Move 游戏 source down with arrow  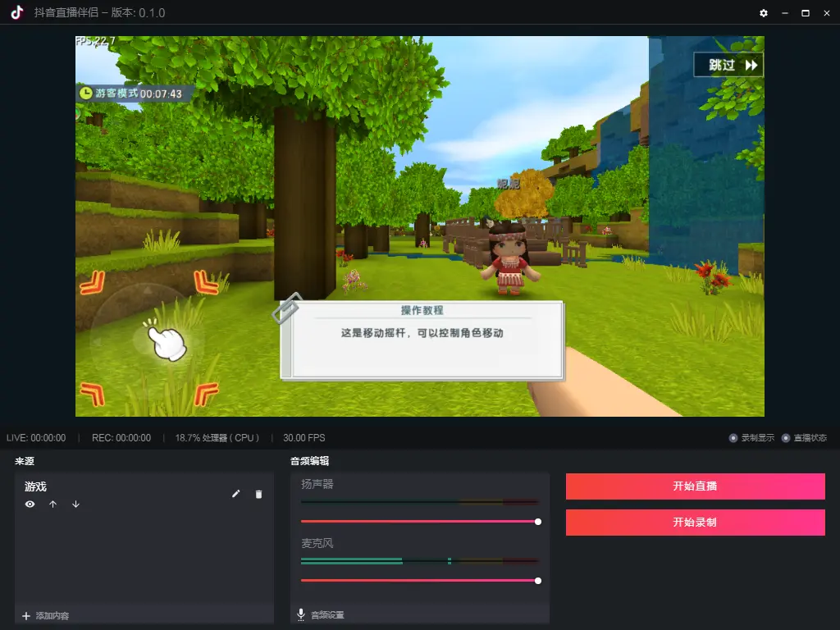[75, 504]
